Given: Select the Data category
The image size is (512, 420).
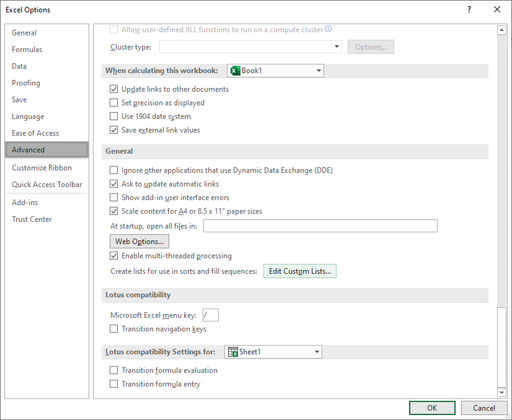Looking at the screenshot, I should [46, 66].
